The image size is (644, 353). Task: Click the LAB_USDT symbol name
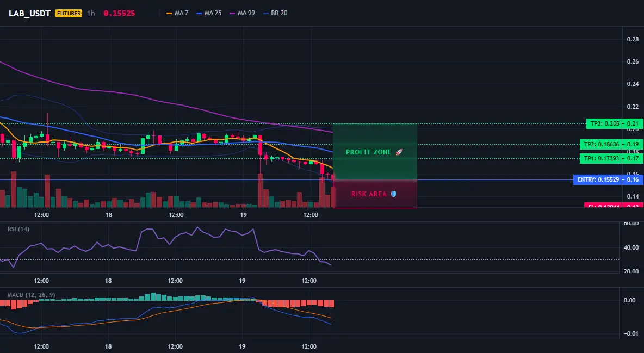[x=29, y=13]
